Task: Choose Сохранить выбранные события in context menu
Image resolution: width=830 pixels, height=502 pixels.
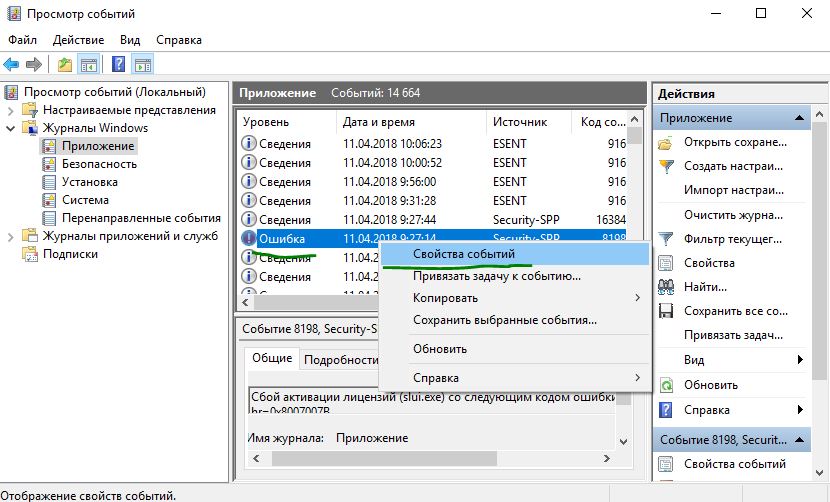Action: [515, 320]
